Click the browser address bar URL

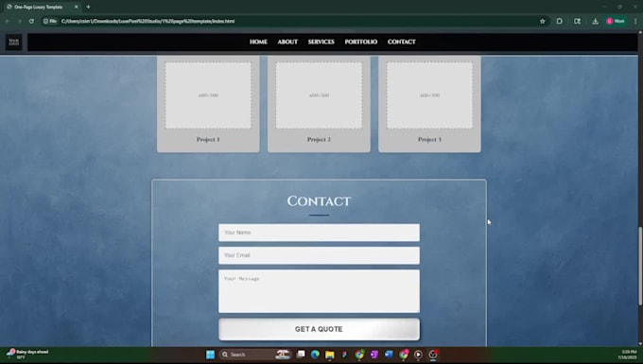(148, 21)
